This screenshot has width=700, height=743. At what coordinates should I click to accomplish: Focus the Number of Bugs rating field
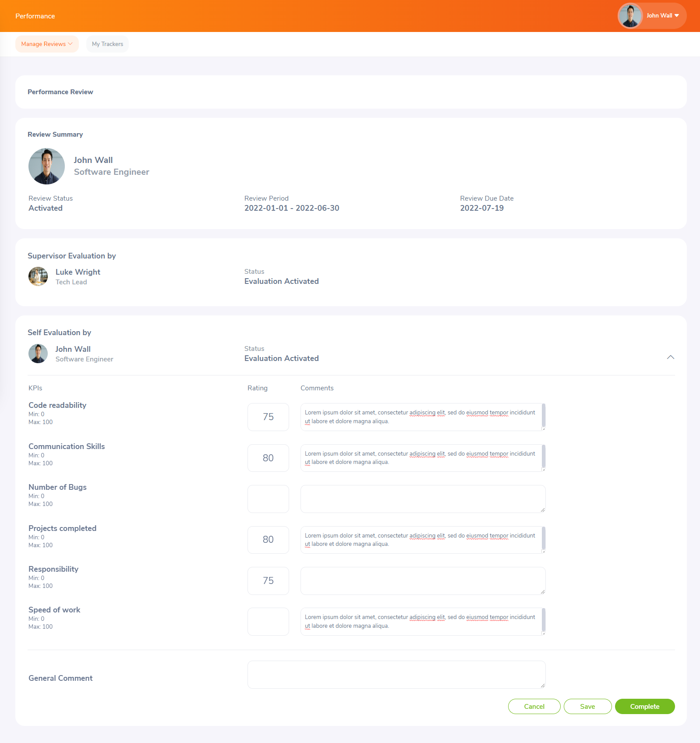point(268,499)
